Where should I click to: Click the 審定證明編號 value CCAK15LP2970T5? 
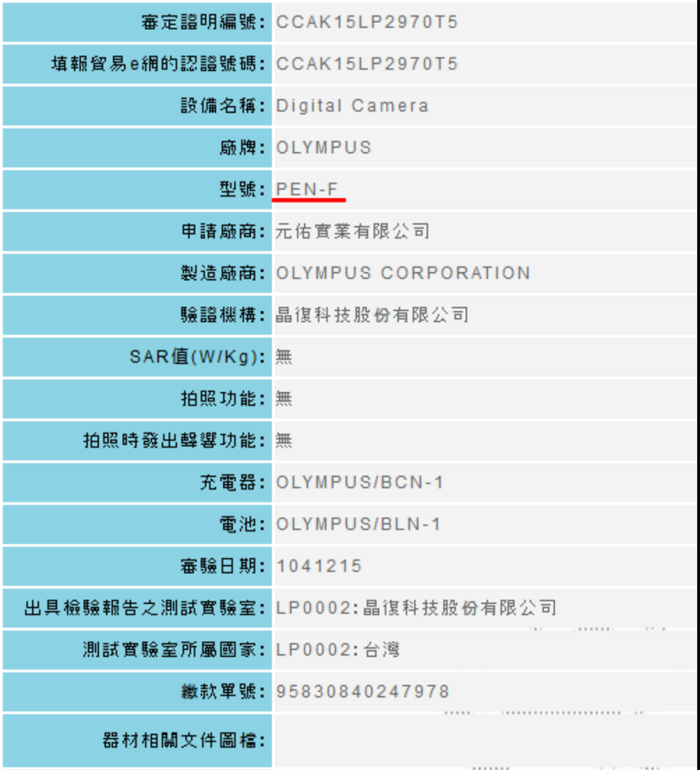pos(367,21)
